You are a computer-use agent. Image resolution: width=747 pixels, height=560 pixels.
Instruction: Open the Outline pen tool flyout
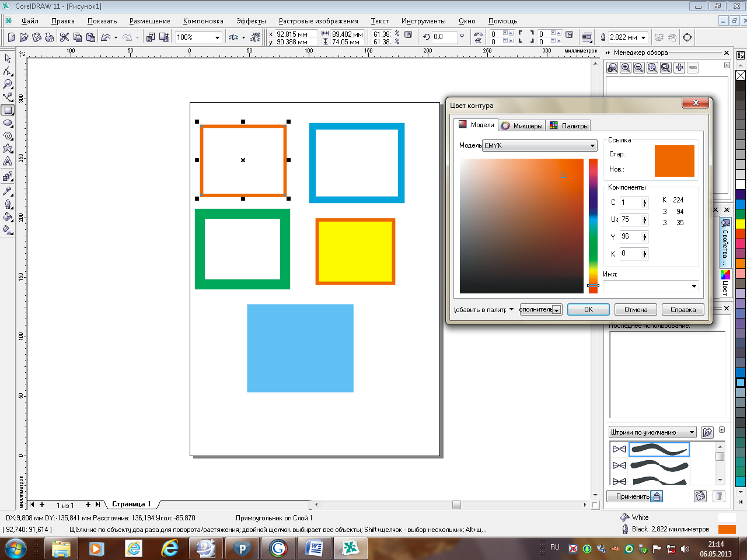pos(8,204)
